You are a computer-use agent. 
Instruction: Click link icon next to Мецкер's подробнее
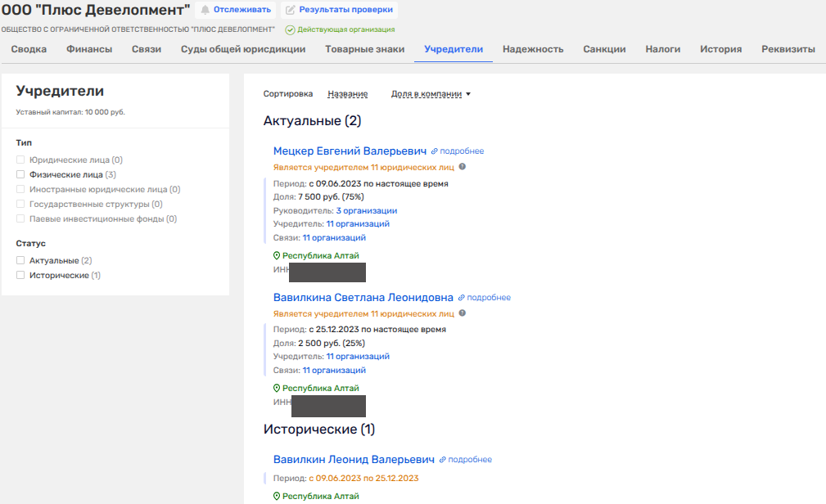435,151
